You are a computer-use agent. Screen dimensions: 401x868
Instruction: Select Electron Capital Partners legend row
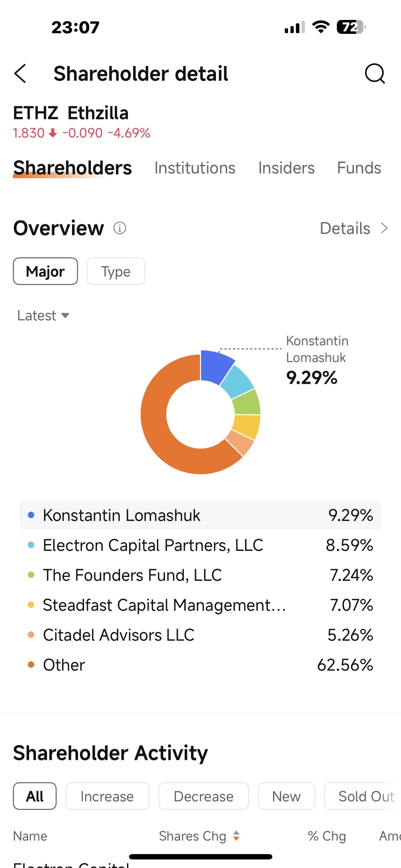click(x=200, y=545)
